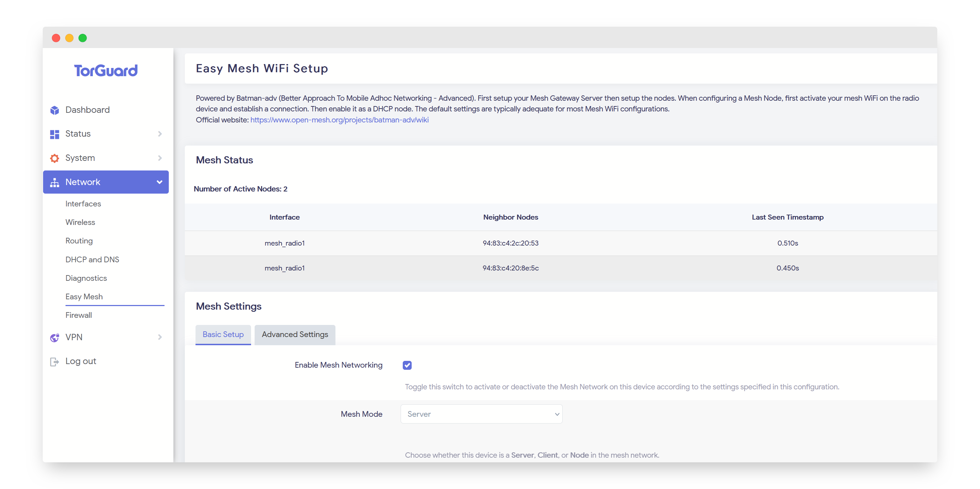Open the Firewall submenu item

79,315
